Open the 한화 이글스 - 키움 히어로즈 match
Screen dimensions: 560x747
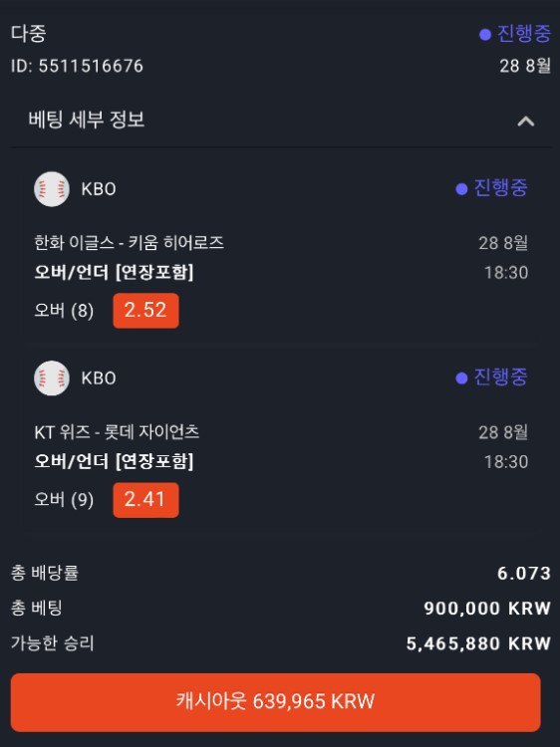pos(130,243)
